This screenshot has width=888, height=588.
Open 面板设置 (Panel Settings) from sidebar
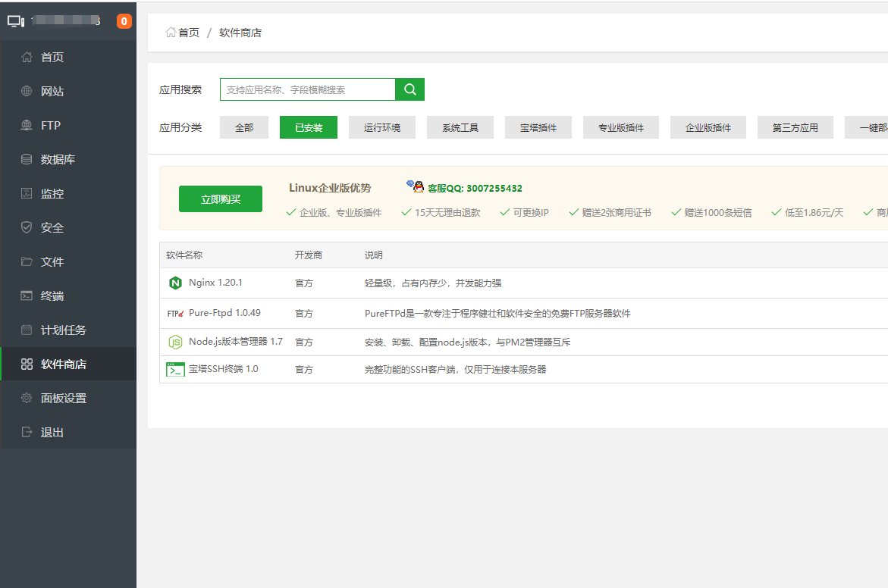tap(53, 398)
